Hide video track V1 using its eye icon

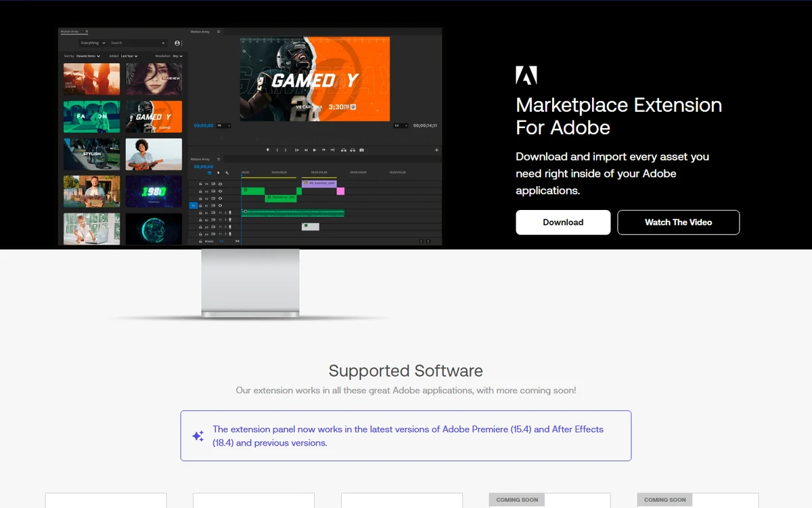coord(220,205)
